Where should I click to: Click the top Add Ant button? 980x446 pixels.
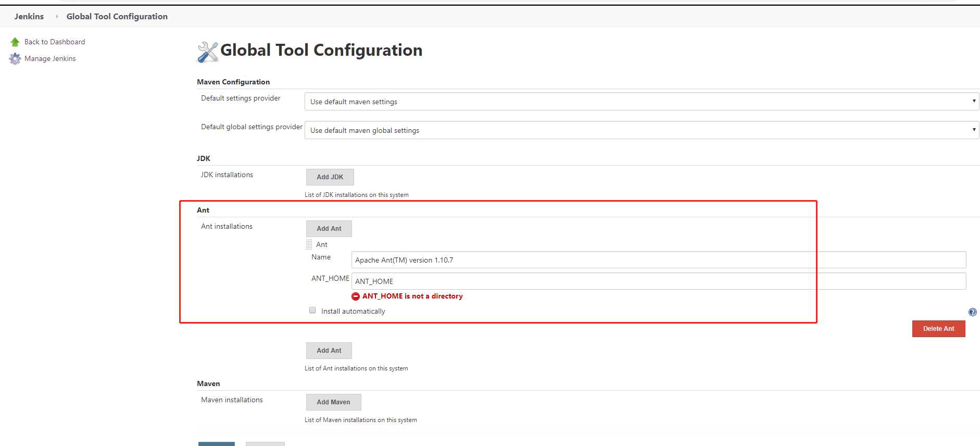click(329, 229)
